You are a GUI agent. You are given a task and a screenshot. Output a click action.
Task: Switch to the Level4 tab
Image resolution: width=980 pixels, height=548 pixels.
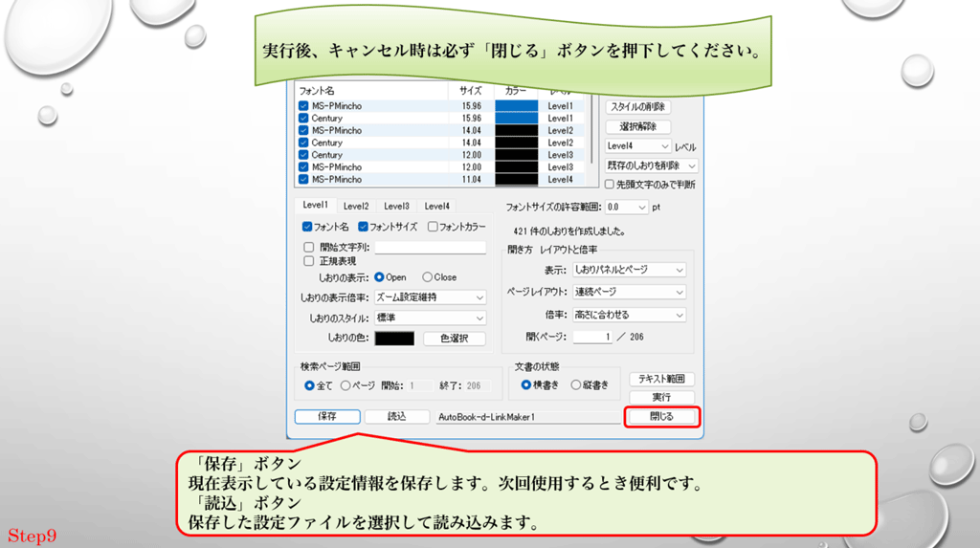pyautogui.click(x=436, y=206)
